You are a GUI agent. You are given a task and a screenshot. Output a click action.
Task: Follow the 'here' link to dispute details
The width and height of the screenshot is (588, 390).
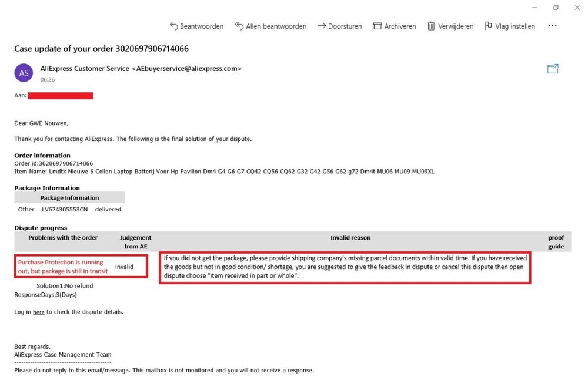(x=38, y=312)
